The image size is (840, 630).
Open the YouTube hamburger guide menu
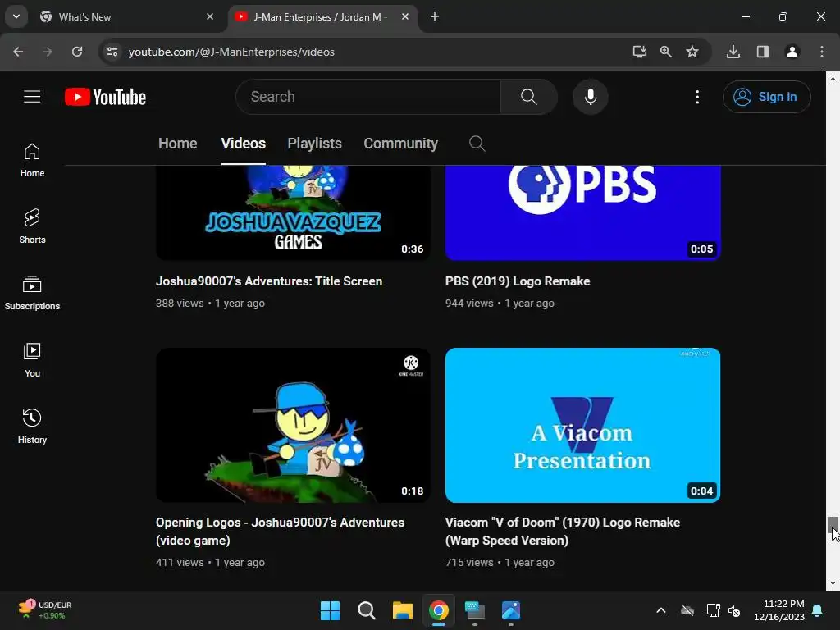coord(32,97)
